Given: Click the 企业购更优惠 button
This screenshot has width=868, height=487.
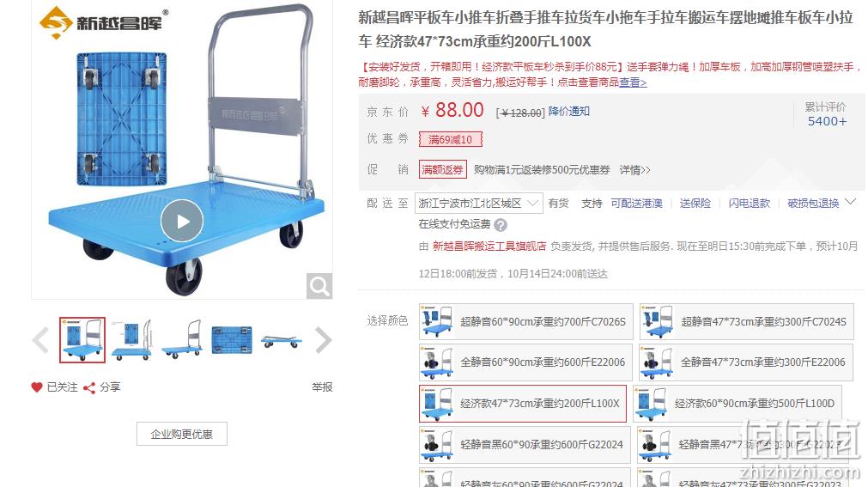Looking at the screenshot, I should point(181,434).
